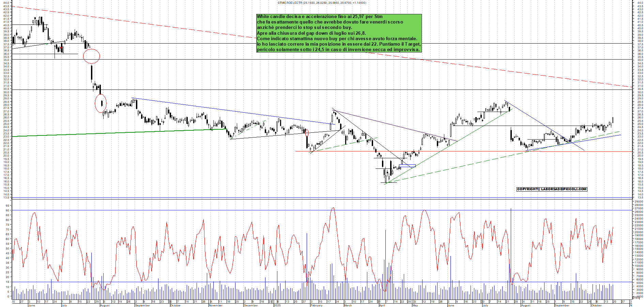644x307 pixels.
Task: Select the red ellipse around the 28.0 candle
Action: point(101,103)
